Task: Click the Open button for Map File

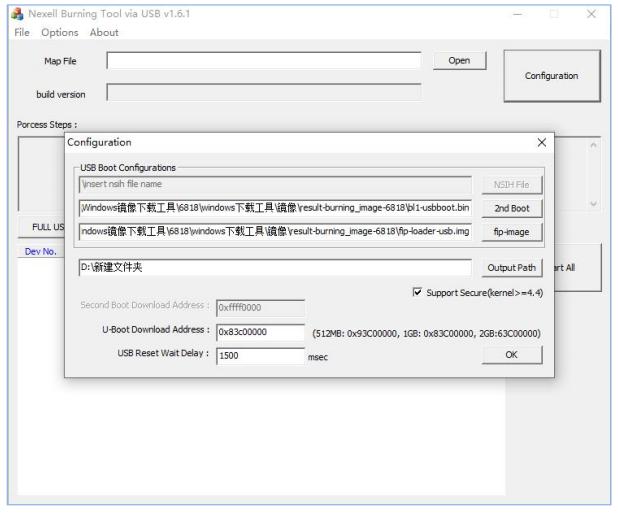Action: pos(460,61)
